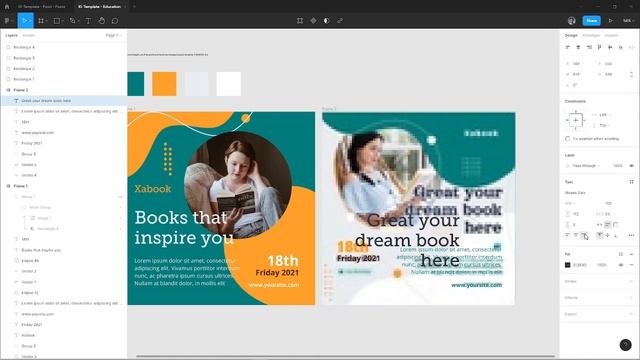This screenshot has width=640, height=360.
Task: Switch to IG Template Education file tab
Action: pyautogui.click(x=100, y=7)
